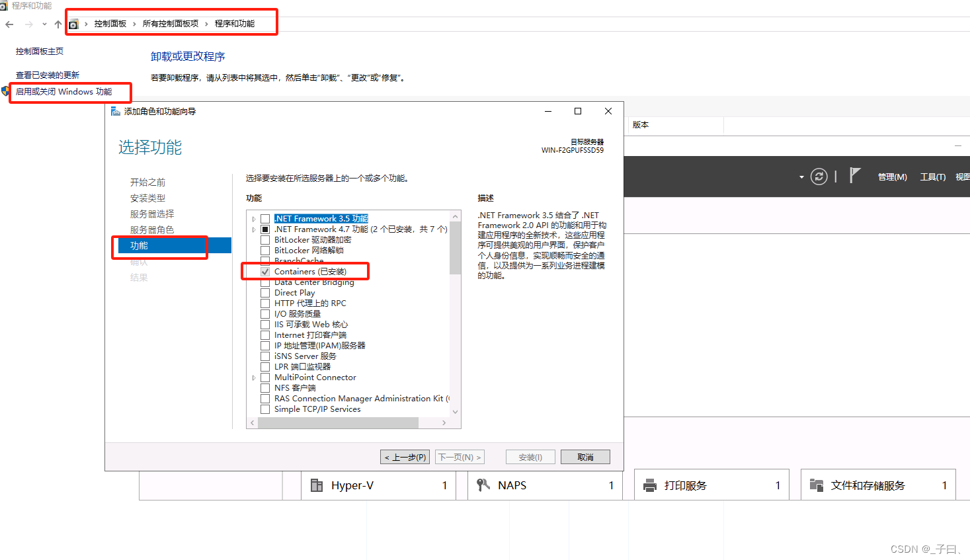The width and height of the screenshot is (970, 560).
Task: Open the 管理(M) menu
Action: 892,177
